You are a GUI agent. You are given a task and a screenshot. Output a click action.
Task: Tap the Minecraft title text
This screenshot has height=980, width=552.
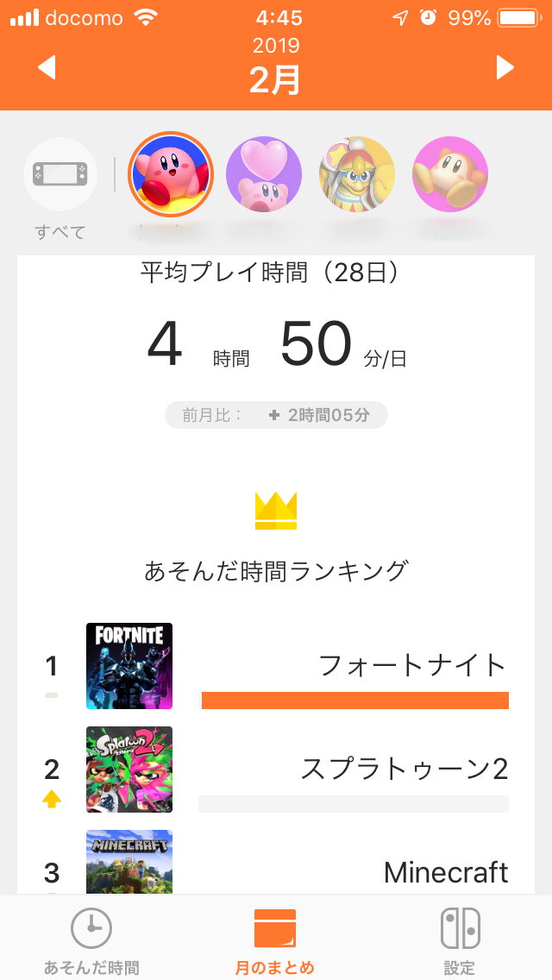[446, 872]
